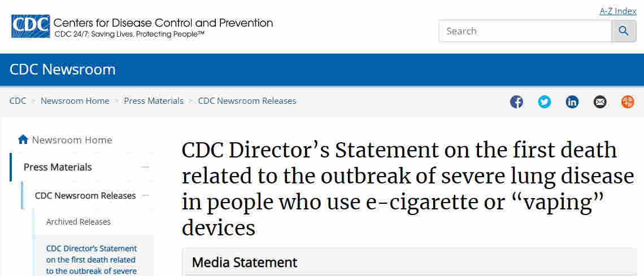Share page on LinkedIn
This screenshot has width=644, height=276.
[x=572, y=102]
